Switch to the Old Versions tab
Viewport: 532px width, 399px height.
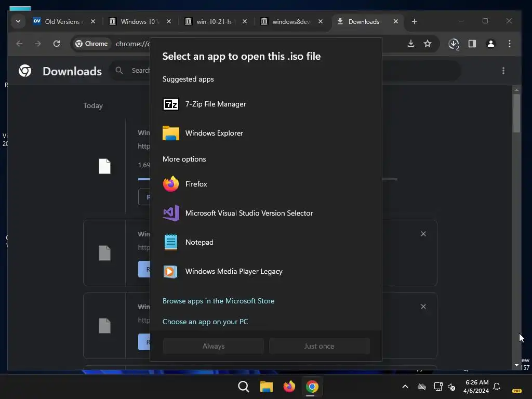[62, 22]
